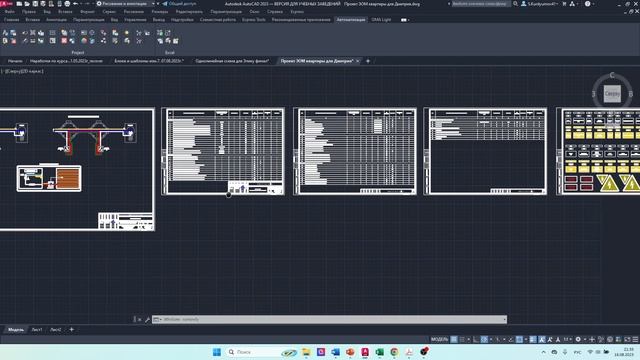Switch to the Лист2 layout tab

point(56,330)
